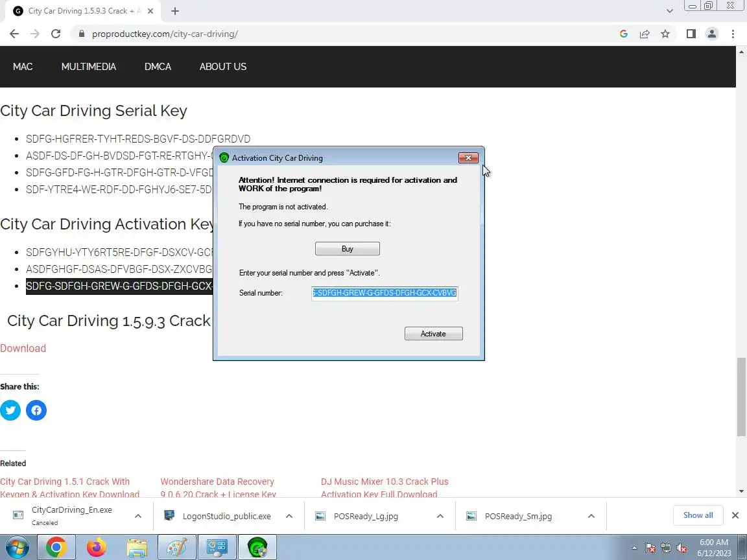Expand options for LogonStudio_public.exe download
The height and width of the screenshot is (560, 747).
[x=289, y=516]
